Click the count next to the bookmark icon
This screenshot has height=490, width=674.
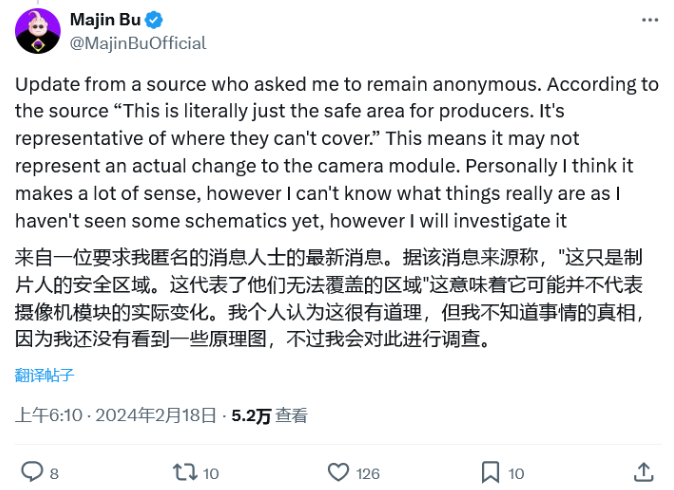pos(516,472)
